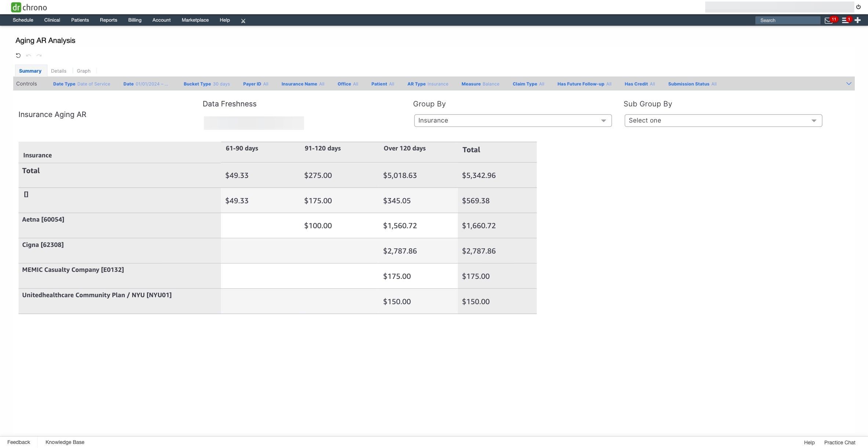Click the drchrono logo
This screenshot has height=448, width=868.
(x=29, y=7)
